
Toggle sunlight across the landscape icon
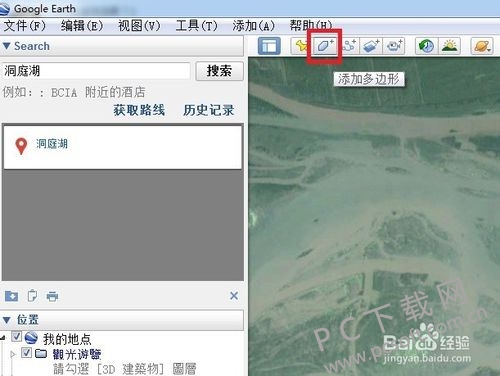pos(449,46)
